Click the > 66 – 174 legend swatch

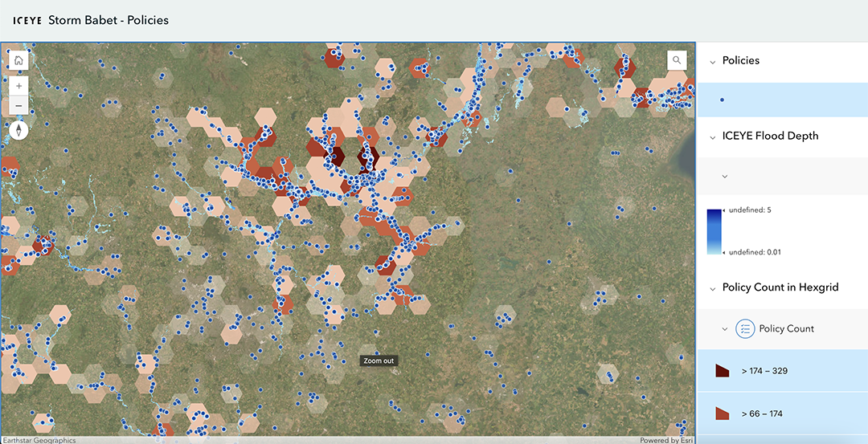pyautogui.click(x=722, y=413)
